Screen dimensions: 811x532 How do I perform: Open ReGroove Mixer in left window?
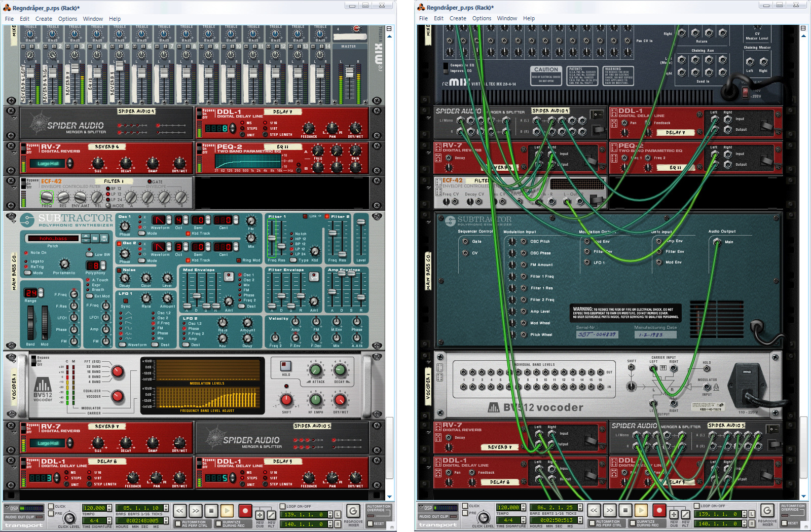(x=353, y=511)
